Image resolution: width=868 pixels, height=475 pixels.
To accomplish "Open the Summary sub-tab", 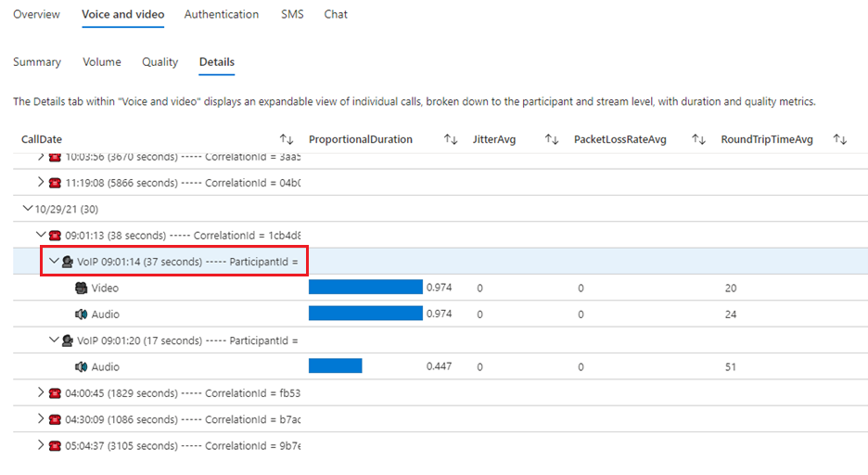I will click(37, 62).
